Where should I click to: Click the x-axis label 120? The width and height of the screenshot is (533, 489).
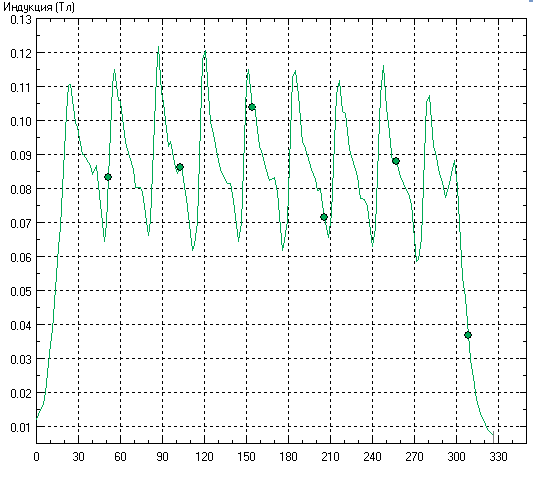[x=204, y=457]
